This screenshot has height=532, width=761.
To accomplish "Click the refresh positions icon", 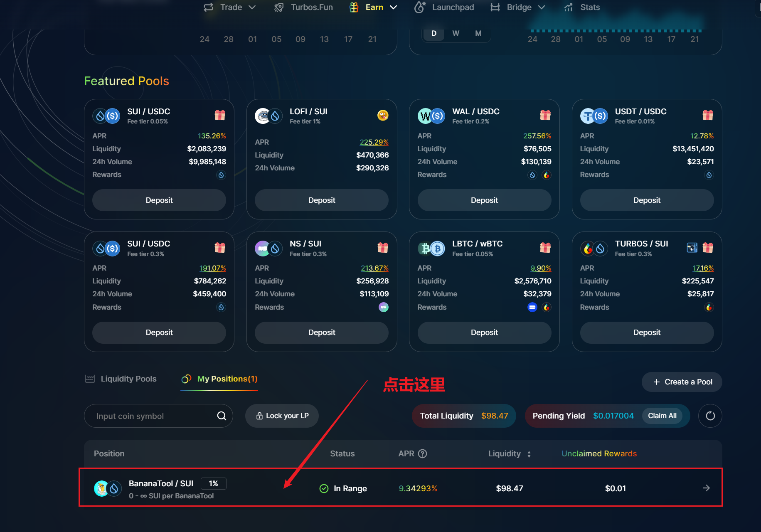I will (x=710, y=416).
